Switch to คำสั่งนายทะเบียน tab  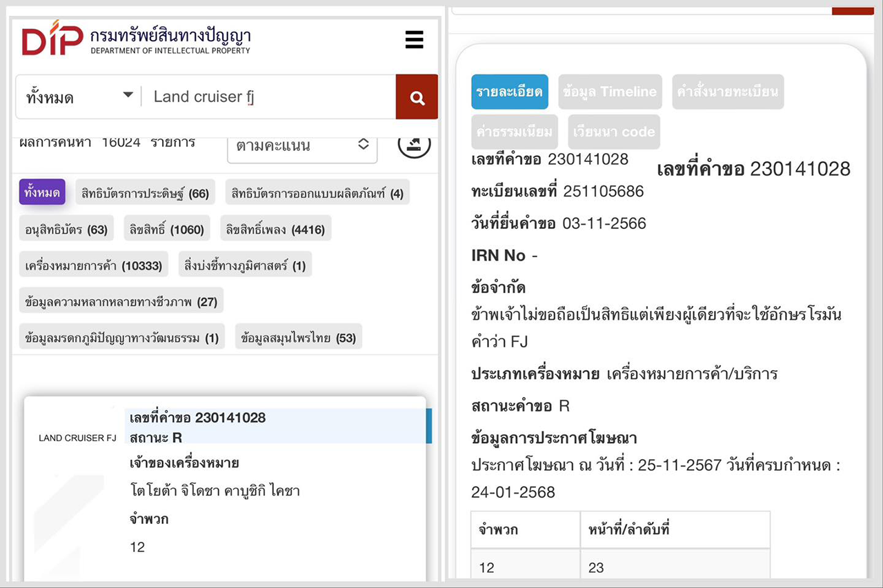[x=728, y=92]
